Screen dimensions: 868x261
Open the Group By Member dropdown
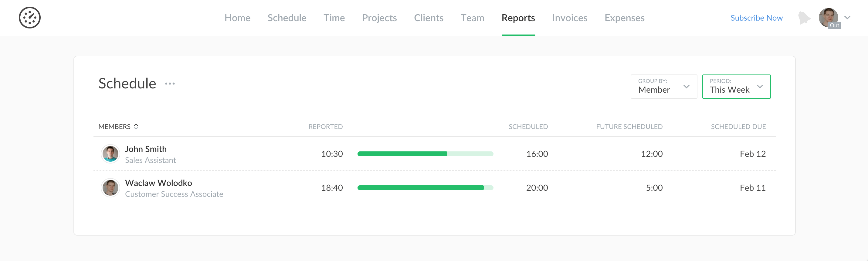(663, 86)
